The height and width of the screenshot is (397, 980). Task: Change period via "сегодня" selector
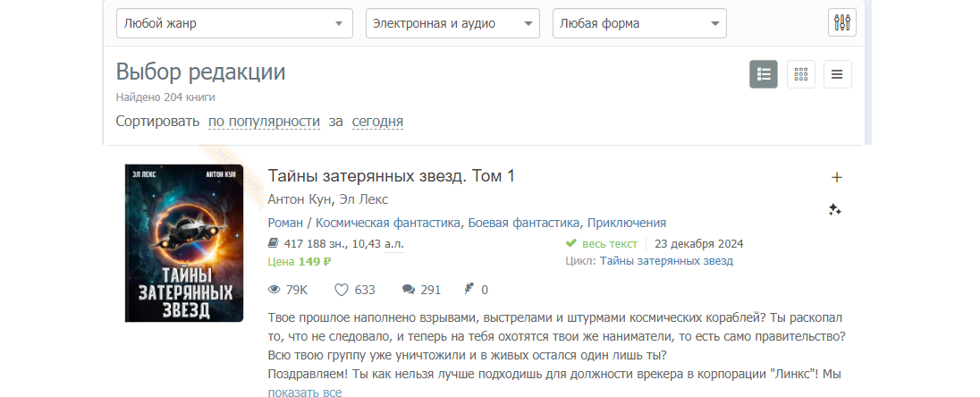tap(377, 122)
